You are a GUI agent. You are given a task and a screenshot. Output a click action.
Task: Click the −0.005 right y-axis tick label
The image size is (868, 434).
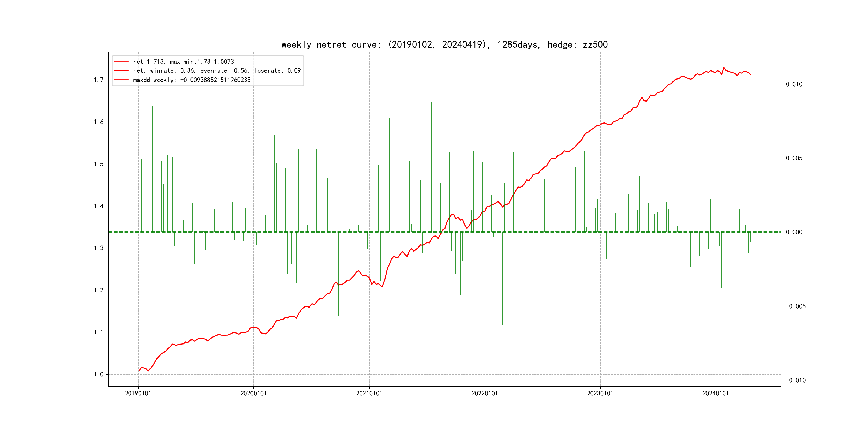click(796, 306)
